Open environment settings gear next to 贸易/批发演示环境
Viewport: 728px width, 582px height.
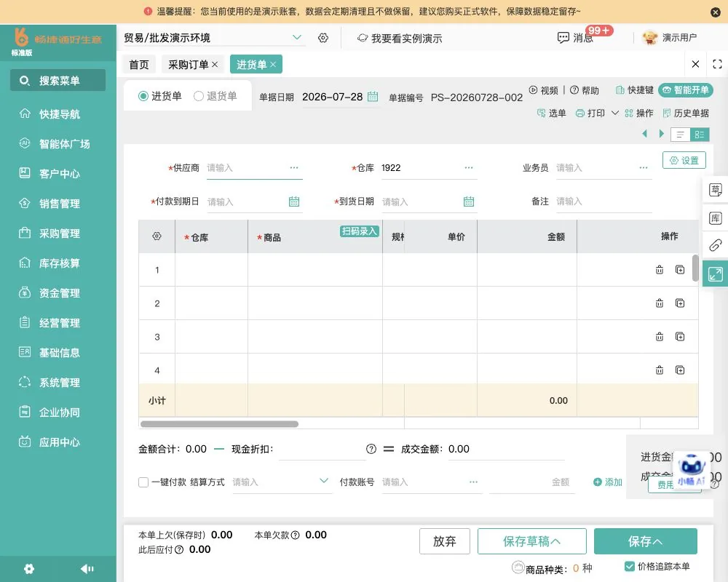click(x=323, y=38)
